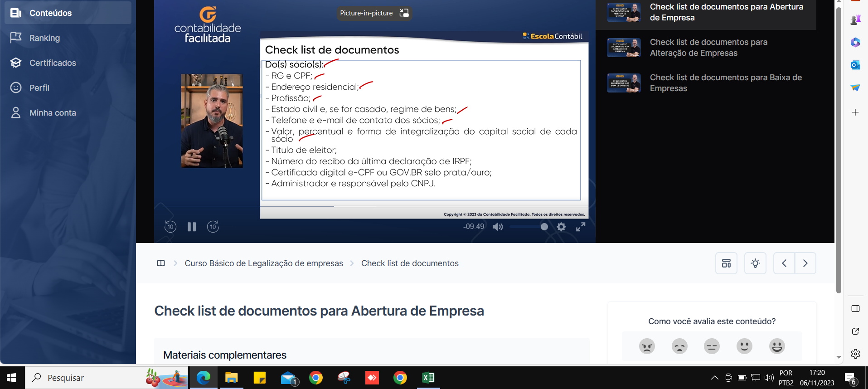Click the page vertical scrollbar
This screenshot has height=389, width=868.
tap(839, 150)
